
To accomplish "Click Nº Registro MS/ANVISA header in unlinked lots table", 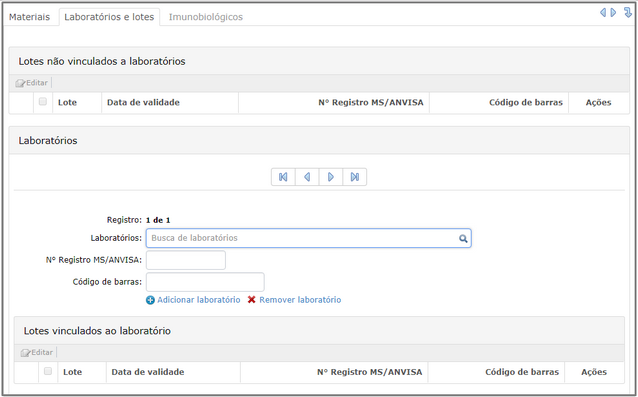I will [x=371, y=103].
